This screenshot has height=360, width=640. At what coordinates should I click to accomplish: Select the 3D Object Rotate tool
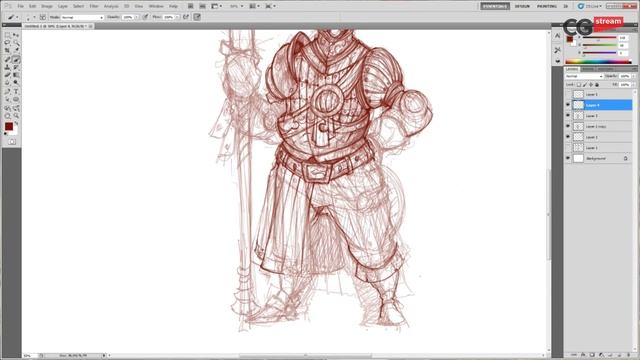point(7,109)
